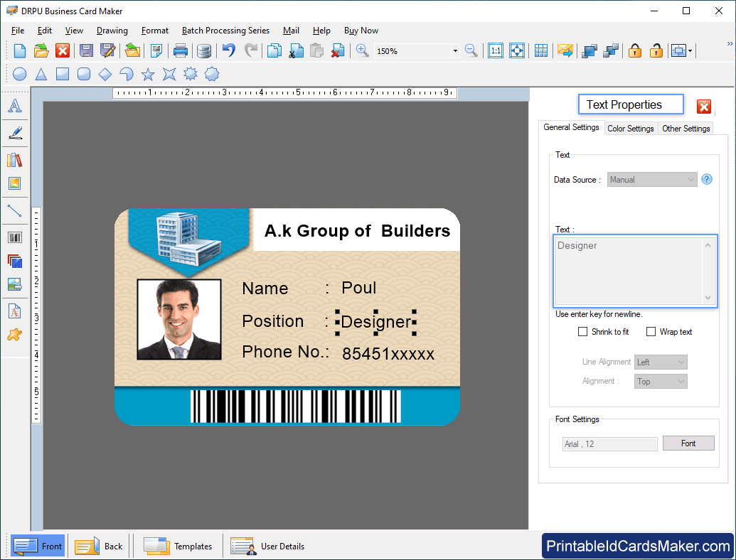736x560 pixels.
Task: Enable Wrap text checkbox
Action: pos(651,332)
